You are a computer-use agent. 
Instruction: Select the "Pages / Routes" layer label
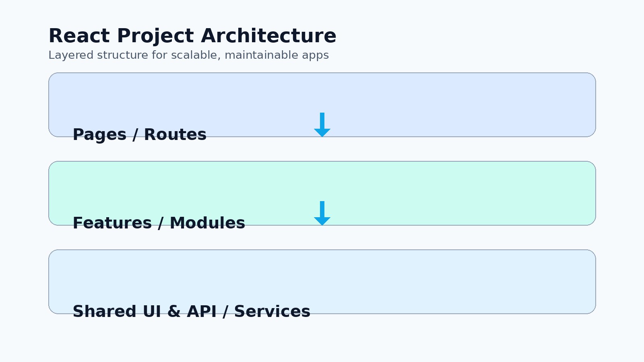point(139,135)
